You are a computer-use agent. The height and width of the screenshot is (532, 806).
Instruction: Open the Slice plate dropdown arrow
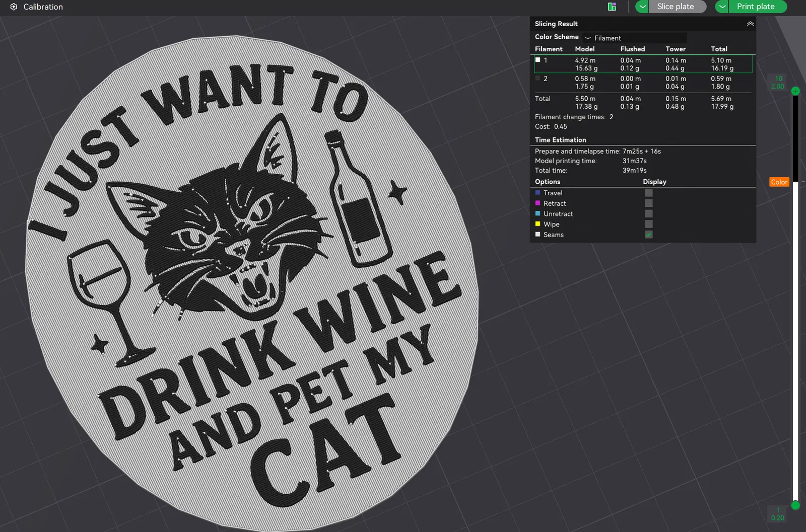(642, 7)
